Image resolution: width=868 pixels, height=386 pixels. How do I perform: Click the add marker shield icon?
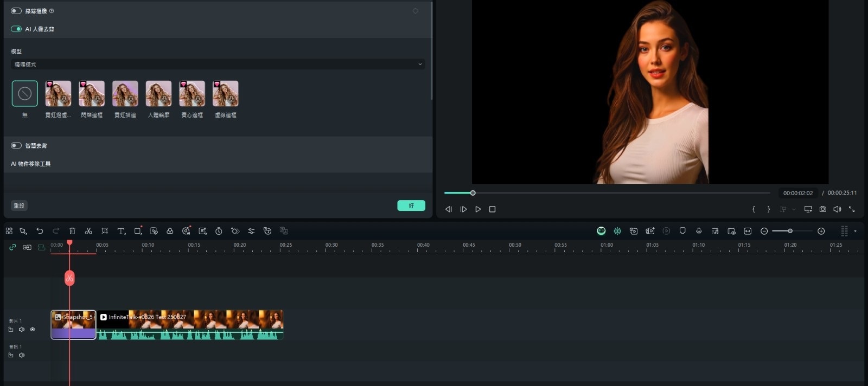click(682, 231)
